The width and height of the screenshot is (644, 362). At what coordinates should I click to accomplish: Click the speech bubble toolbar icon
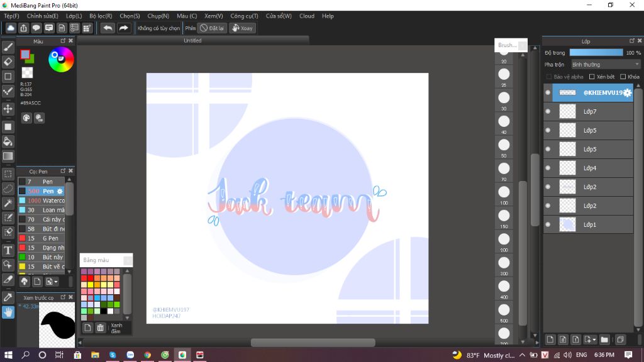tap(36, 28)
